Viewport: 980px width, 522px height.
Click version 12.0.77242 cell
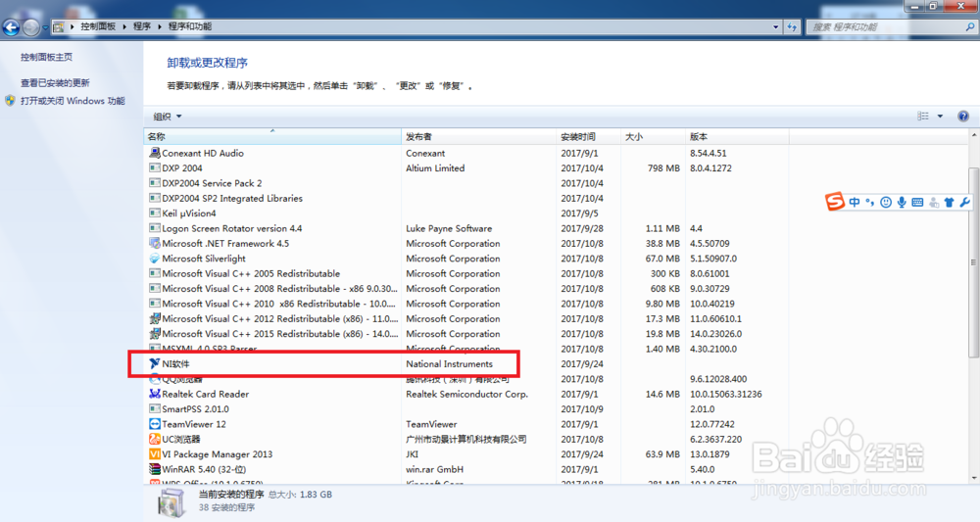click(711, 424)
